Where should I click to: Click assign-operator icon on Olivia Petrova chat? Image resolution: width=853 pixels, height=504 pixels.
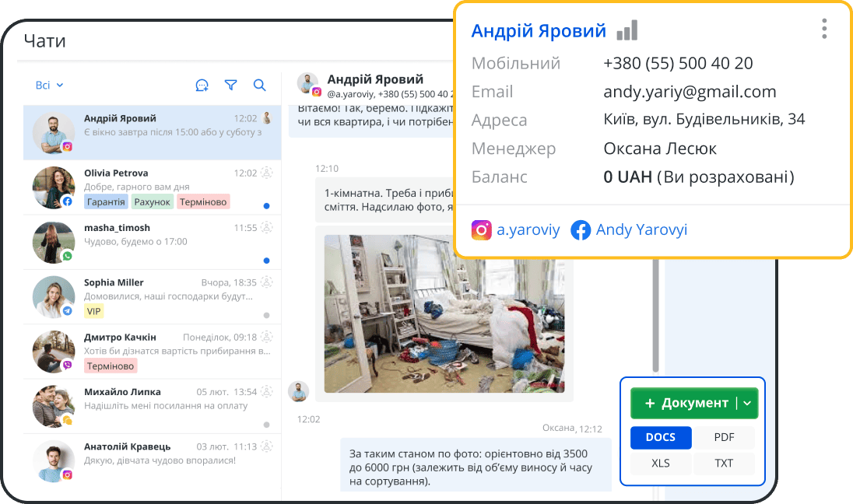[x=267, y=173]
